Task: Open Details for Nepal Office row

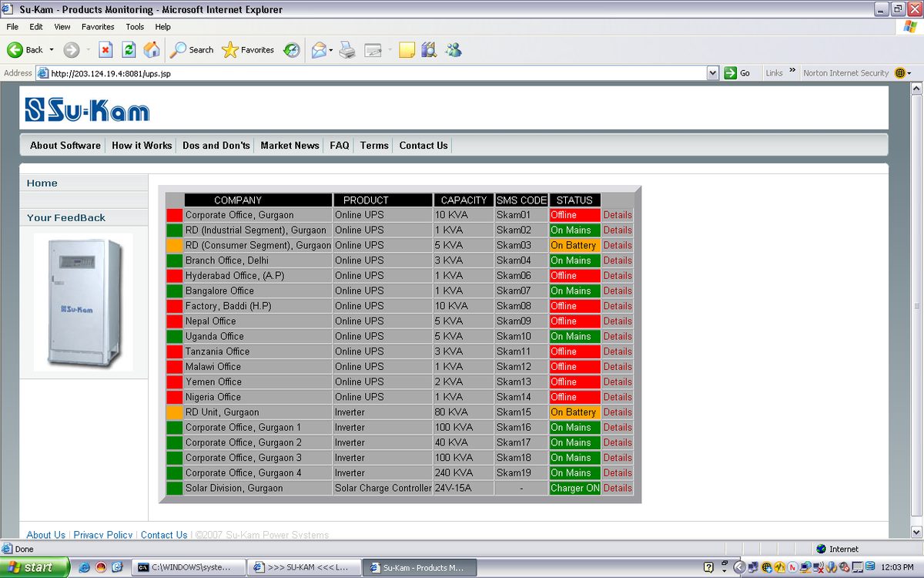Action: pyautogui.click(x=618, y=321)
